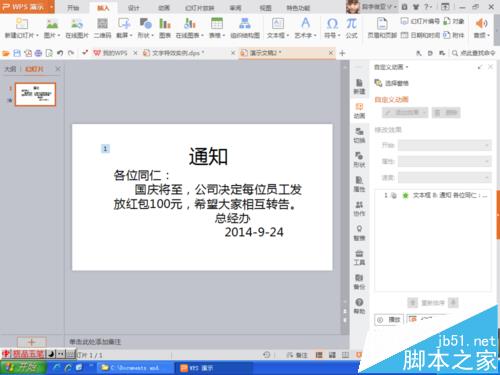Open the Transition (切换) sidebar panel
The width and height of the screenshot is (500, 375).
pyautogui.click(x=359, y=135)
